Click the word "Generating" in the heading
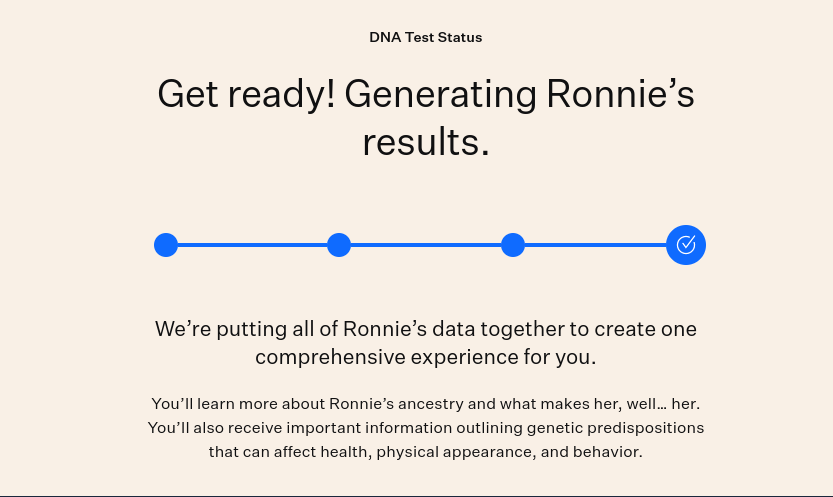Screen dimensions: 833x497 (x=440, y=95)
